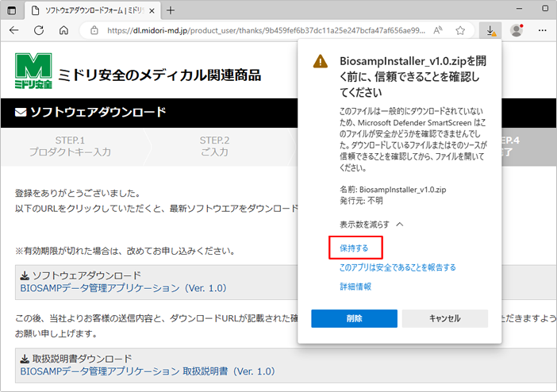Go to home page icon

point(63,30)
